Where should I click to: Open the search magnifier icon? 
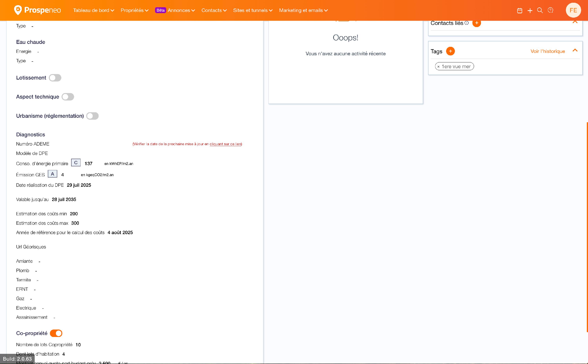click(x=540, y=10)
